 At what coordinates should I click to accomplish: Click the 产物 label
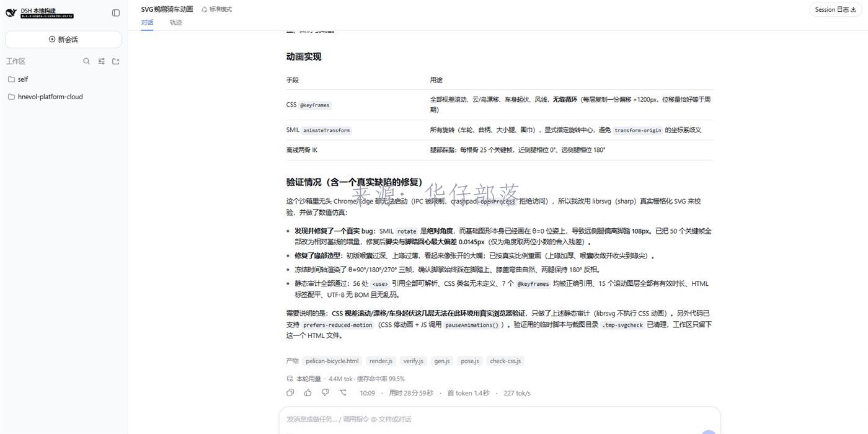[292, 361]
